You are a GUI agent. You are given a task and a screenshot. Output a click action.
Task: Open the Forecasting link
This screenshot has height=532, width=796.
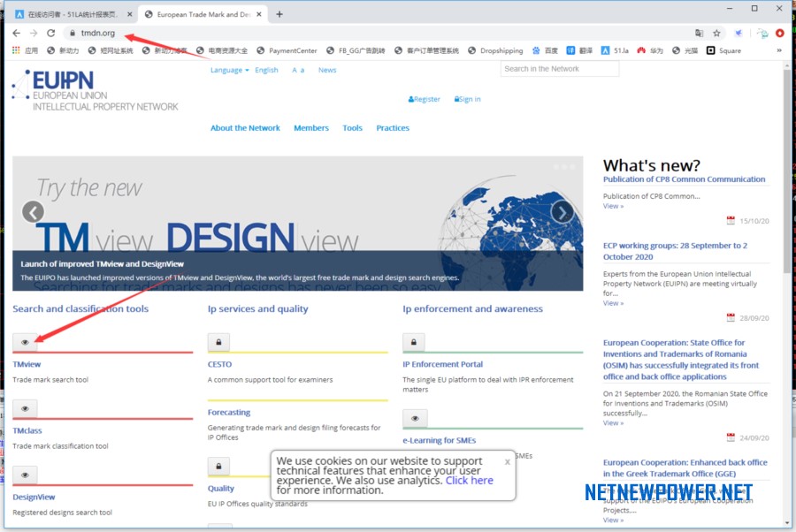[229, 413]
